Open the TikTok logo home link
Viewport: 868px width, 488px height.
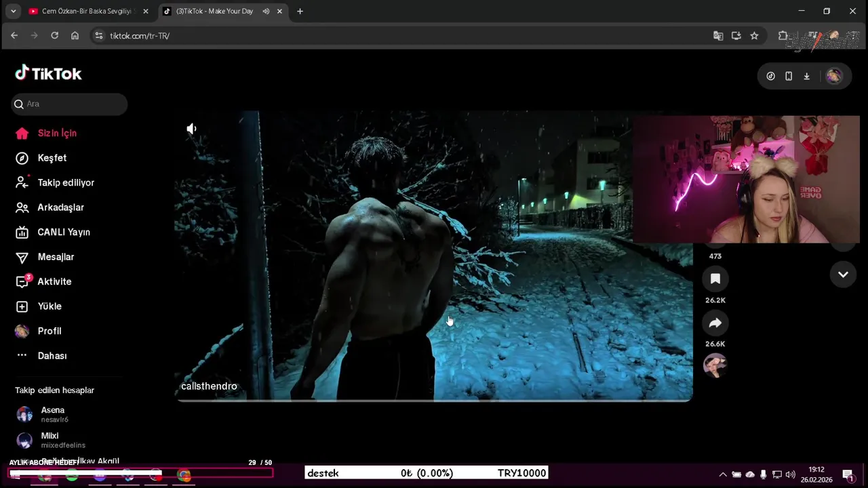coord(48,73)
